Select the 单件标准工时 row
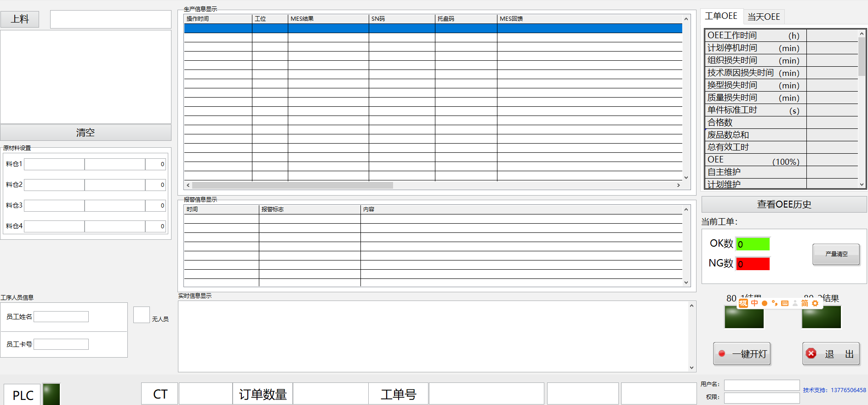The height and width of the screenshot is (405, 868). (782, 110)
